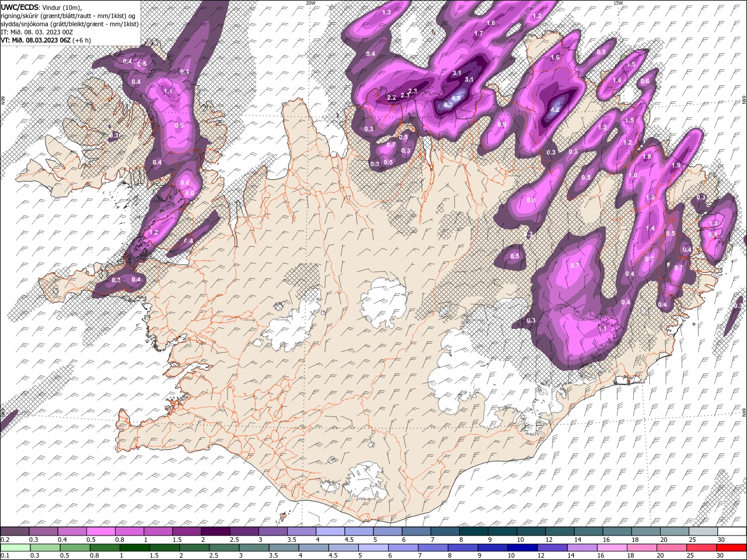Click the rain legend swatch starting at 2

coord(194,548)
